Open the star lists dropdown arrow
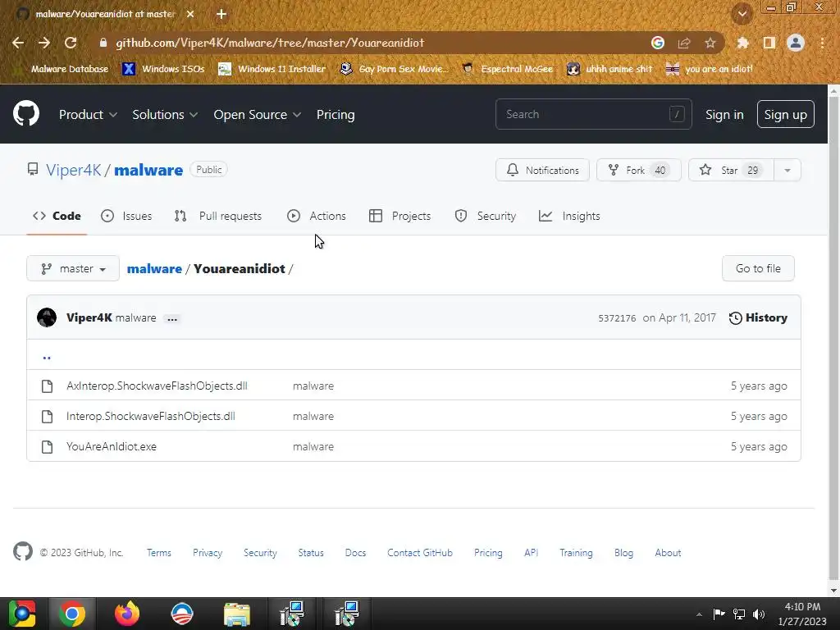 click(787, 171)
